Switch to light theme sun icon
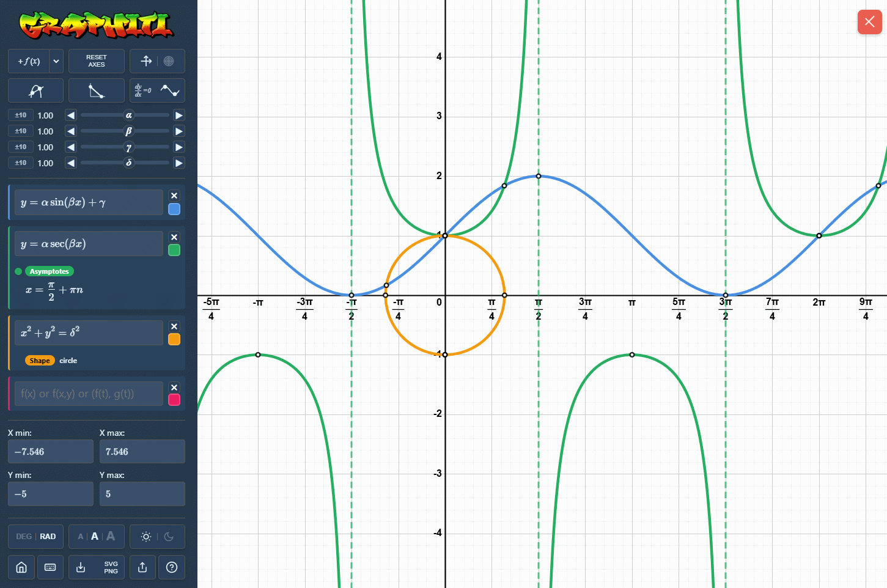Image resolution: width=887 pixels, height=588 pixels. pos(146,537)
